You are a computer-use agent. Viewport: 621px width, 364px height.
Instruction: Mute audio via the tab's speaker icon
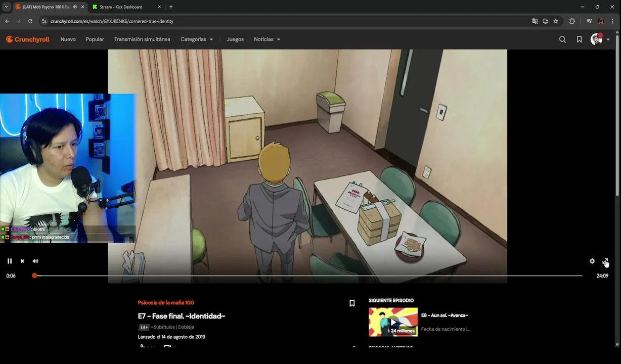(75, 7)
